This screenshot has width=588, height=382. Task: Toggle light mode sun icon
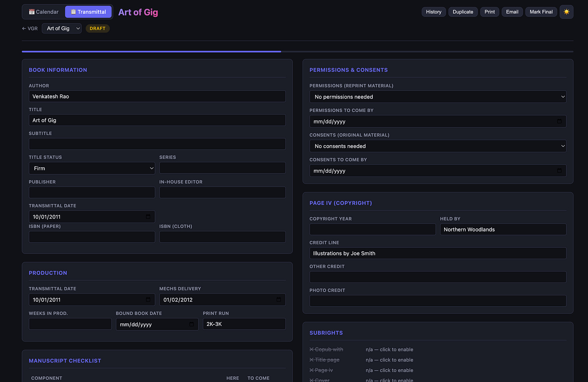[x=566, y=12]
